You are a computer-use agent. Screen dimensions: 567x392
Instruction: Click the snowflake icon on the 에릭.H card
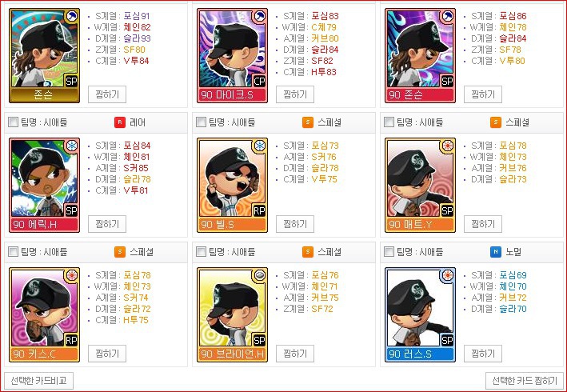[x=72, y=146]
